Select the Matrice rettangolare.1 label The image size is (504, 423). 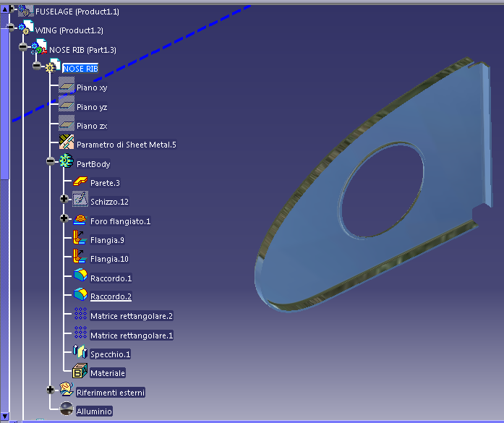[132, 336]
